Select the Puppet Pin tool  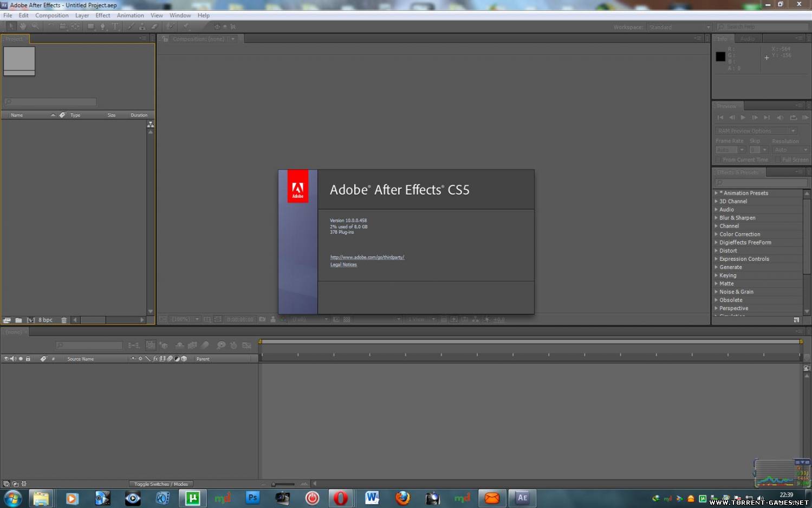tap(186, 26)
